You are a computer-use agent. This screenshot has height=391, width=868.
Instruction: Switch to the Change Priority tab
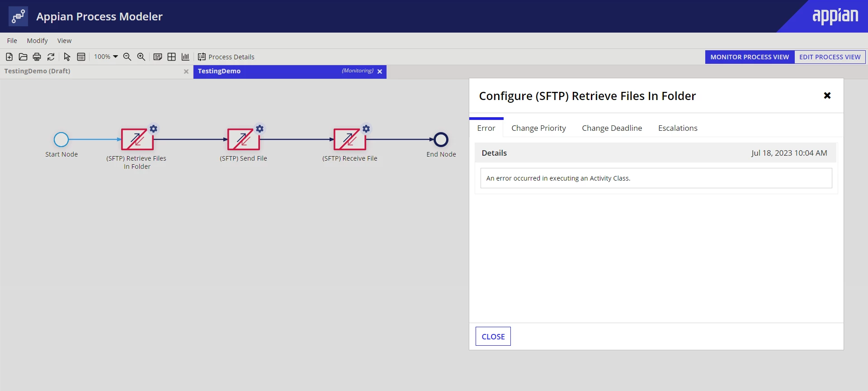539,128
